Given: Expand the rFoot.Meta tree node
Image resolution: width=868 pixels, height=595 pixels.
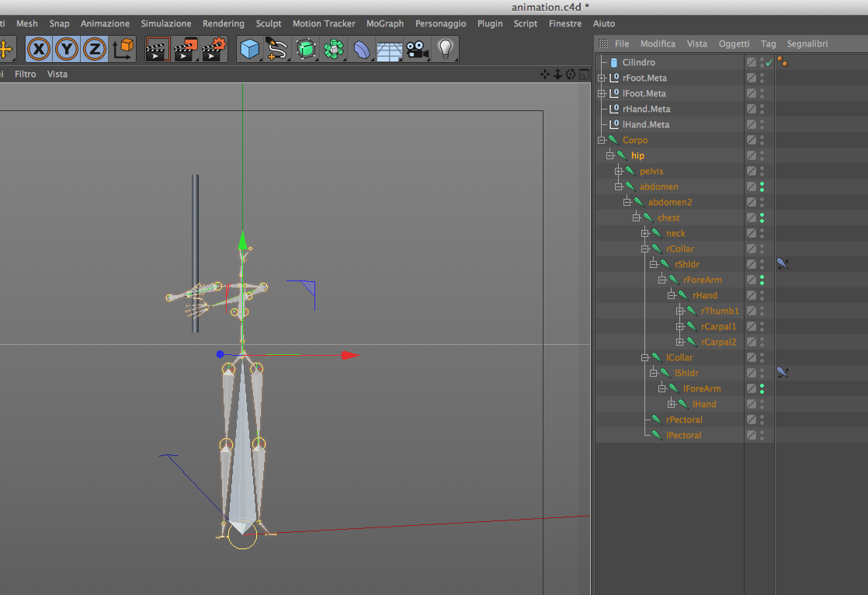Looking at the screenshot, I should (x=602, y=78).
